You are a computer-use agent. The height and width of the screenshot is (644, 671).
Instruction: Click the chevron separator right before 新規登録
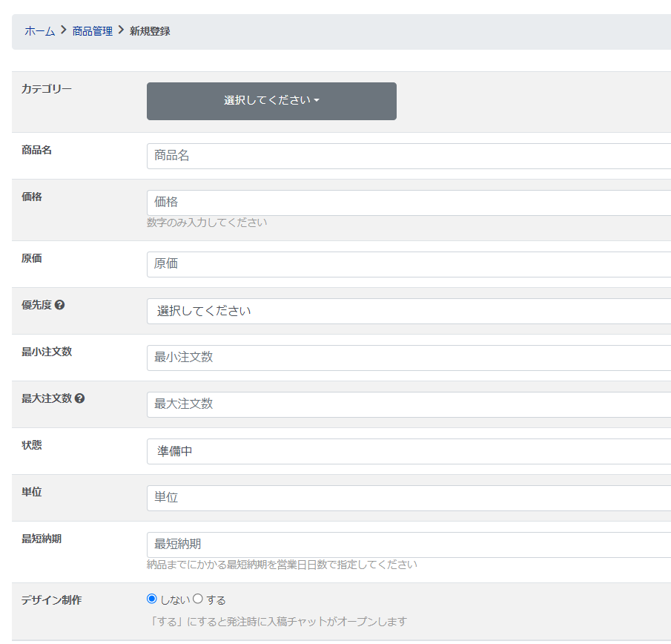tap(122, 30)
